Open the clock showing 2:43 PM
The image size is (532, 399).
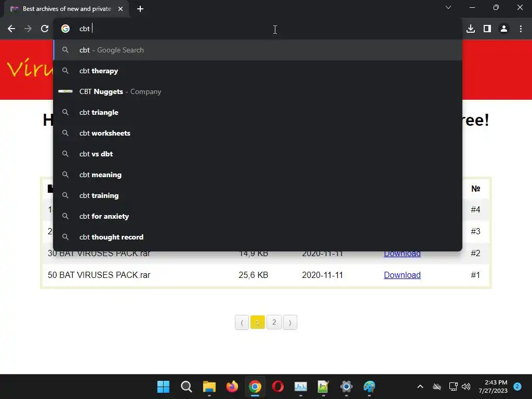click(493, 387)
